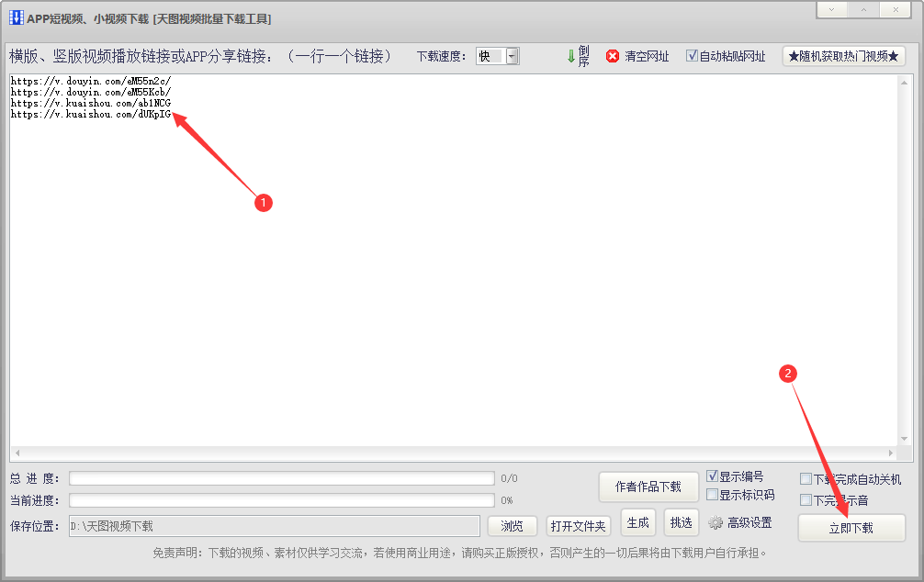Screen dimensions: 924x582
Task: Expand the download speed dropdown
Action: pos(513,56)
